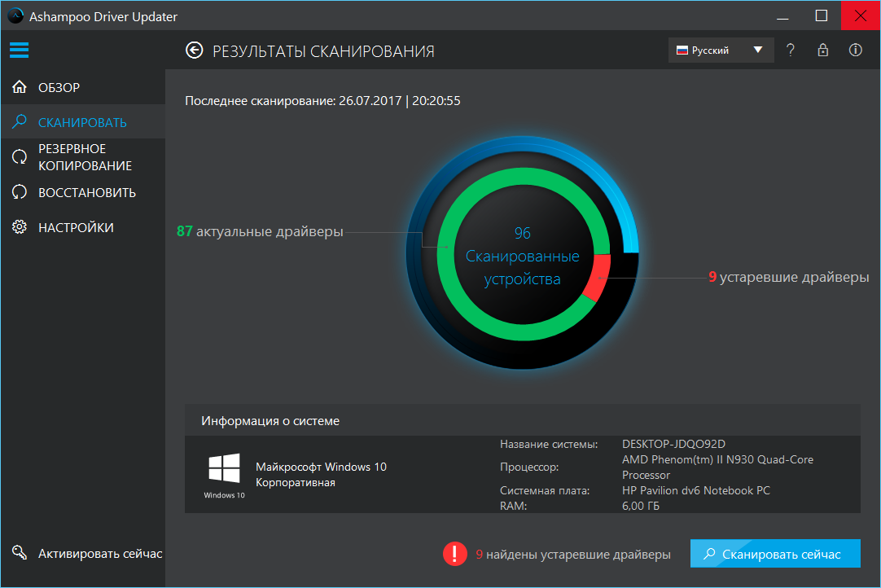Screen dimensions: 881x588
Task: Click the back arrow next to РЕЗУЛЬТАТЫ СКАНИРОВАНИЯ
Action: click(195, 50)
